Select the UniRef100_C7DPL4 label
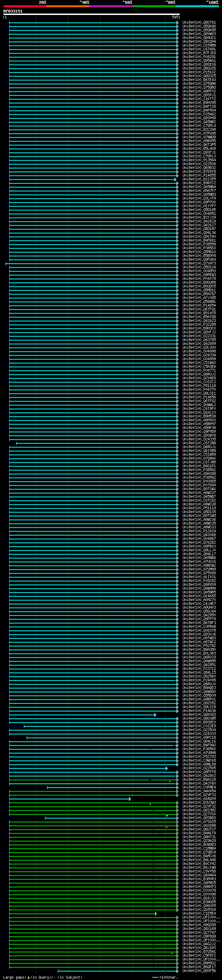 [x=199, y=125]
